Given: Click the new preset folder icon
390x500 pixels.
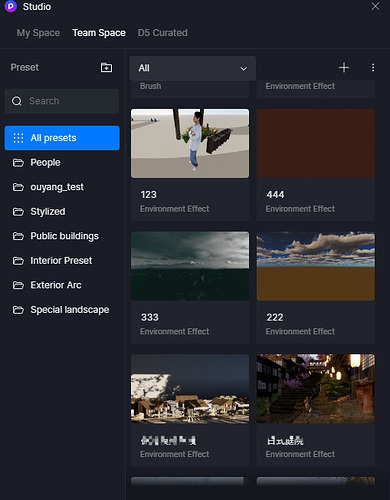Looking at the screenshot, I should coord(106,67).
